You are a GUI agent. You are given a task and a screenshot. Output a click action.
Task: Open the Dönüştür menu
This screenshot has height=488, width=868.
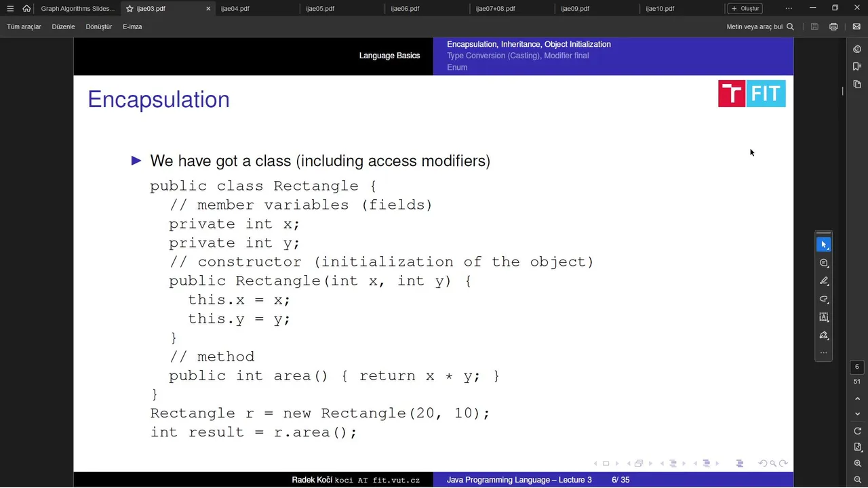[x=99, y=27]
